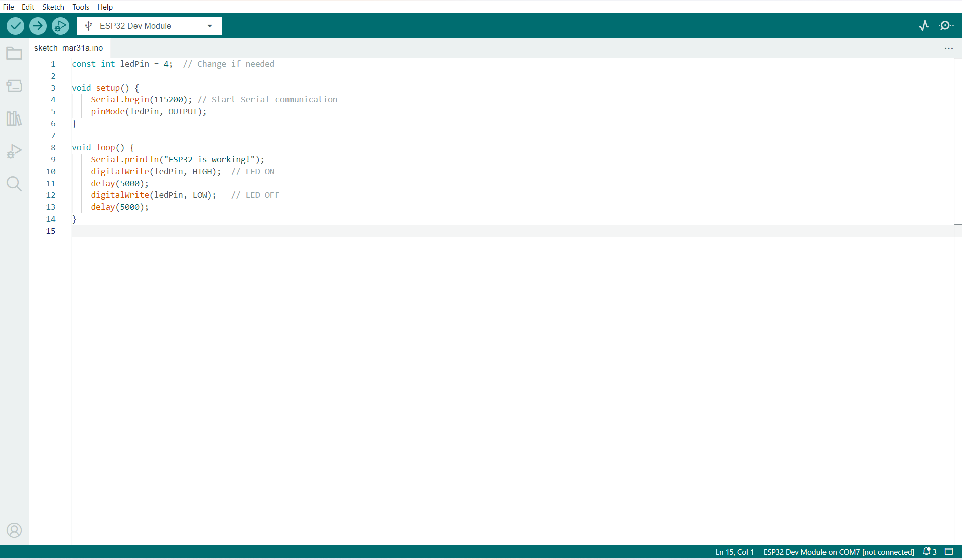962x560 pixels.
Task: Open the tab options ellipsis menu
Action: (948, 48)
